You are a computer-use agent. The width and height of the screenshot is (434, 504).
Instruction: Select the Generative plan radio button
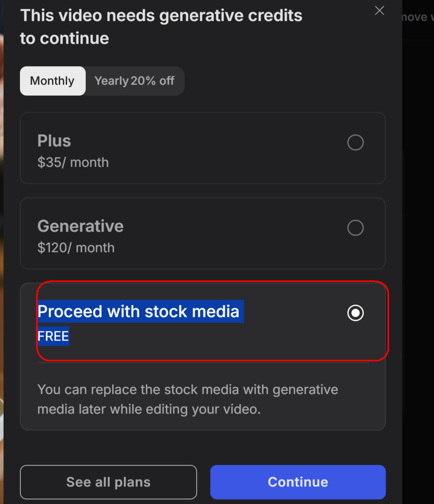pyautogui.click(x=355, y=228)
